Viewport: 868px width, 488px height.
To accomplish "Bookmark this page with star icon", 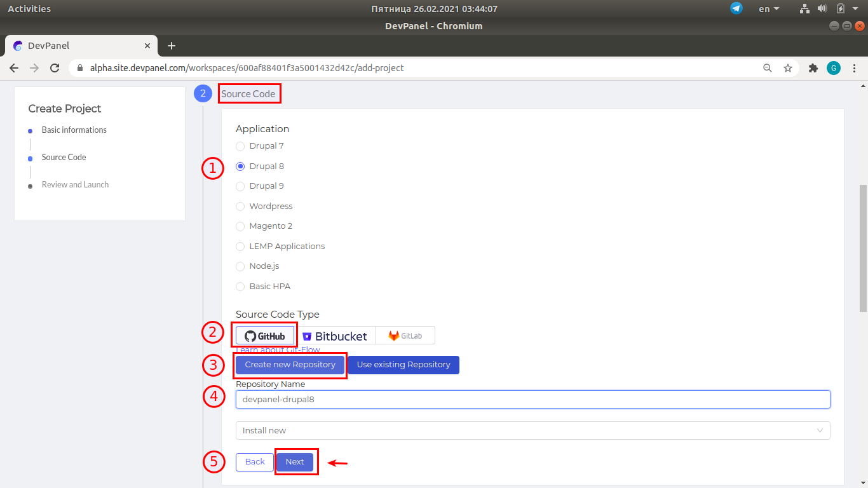I will 788,68.
